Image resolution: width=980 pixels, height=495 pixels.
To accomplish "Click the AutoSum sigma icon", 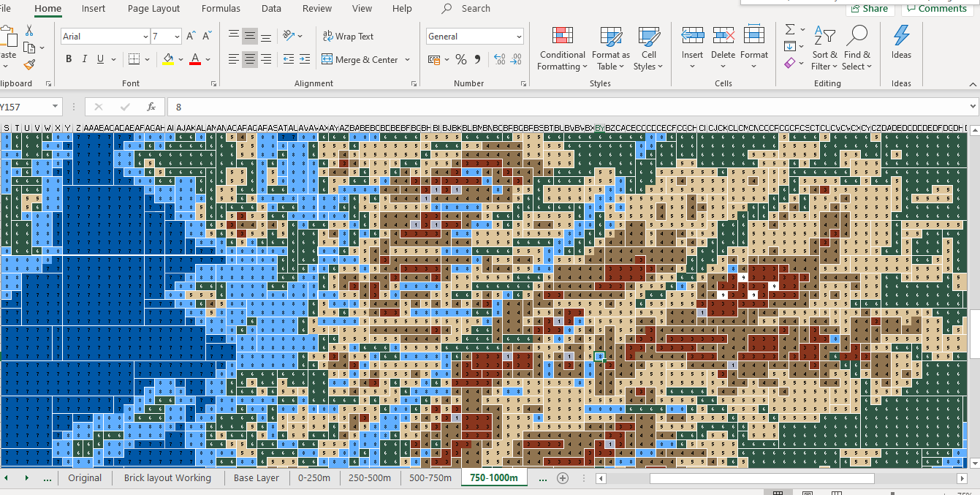I will [790, 29].
